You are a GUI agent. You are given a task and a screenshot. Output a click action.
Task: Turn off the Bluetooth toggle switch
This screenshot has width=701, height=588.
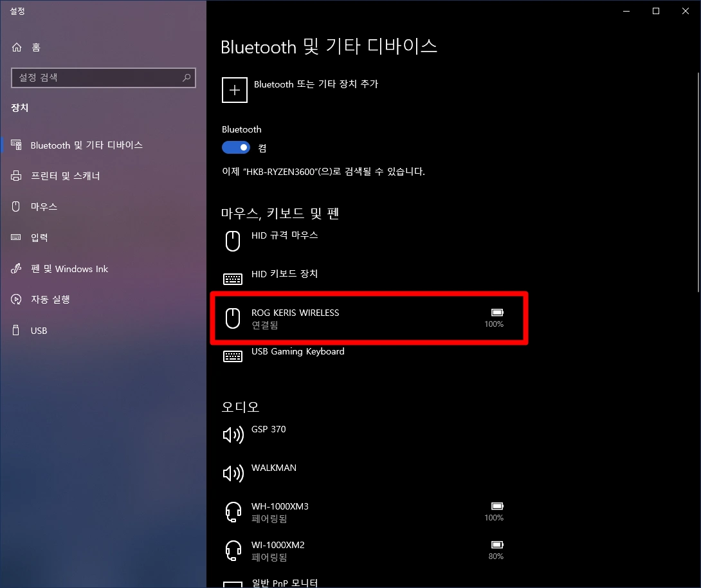235,147
